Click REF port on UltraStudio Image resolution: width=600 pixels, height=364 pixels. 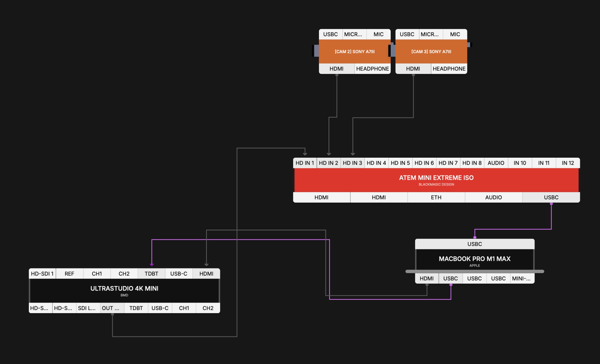coord(69,274)
